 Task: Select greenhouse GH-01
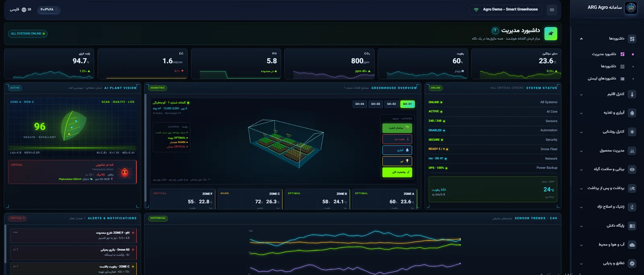coord(407,104)
